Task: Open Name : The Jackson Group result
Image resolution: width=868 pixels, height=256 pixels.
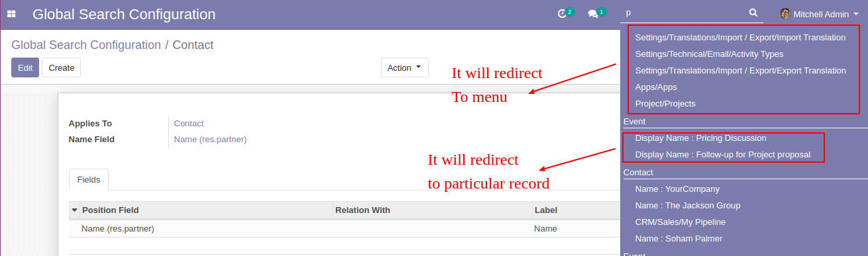Action: coord(688,206)
